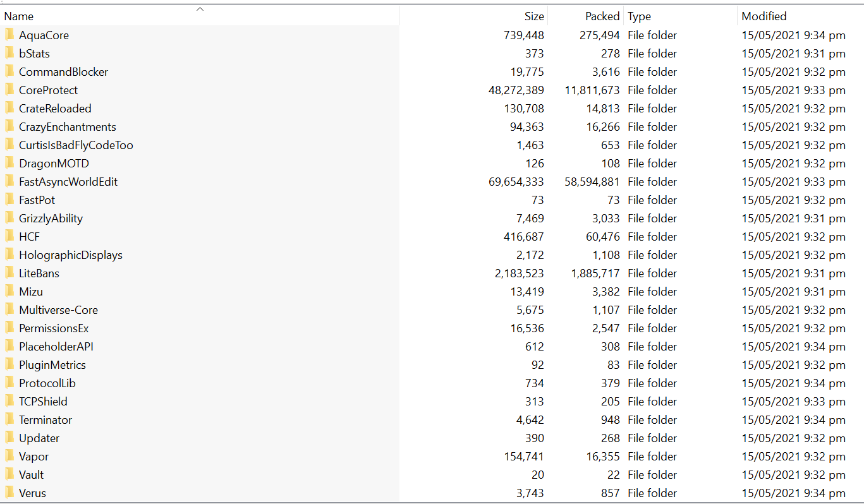Select the PlaceholderAPI folder name
This screenshot has height=504, width=864.
56,347
